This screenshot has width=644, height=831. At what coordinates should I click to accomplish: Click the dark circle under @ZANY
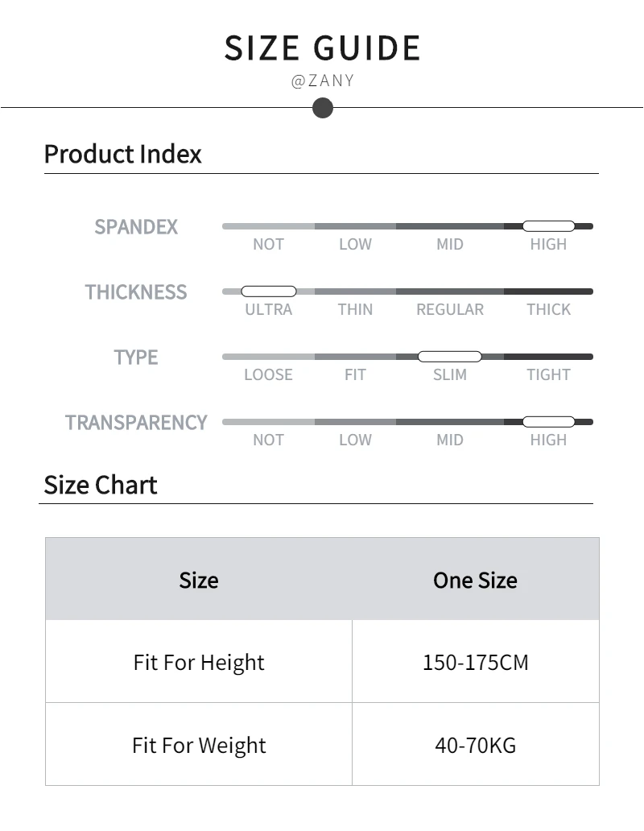(322, 107)
